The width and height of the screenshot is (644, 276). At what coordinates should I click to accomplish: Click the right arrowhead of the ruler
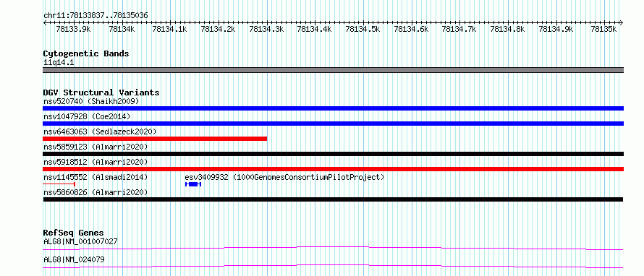point(621,22)
